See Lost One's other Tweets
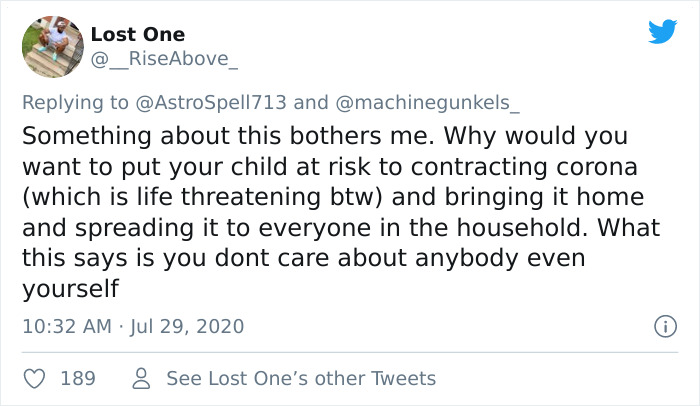This screenshot has width=700, height=406. (301, 378)
